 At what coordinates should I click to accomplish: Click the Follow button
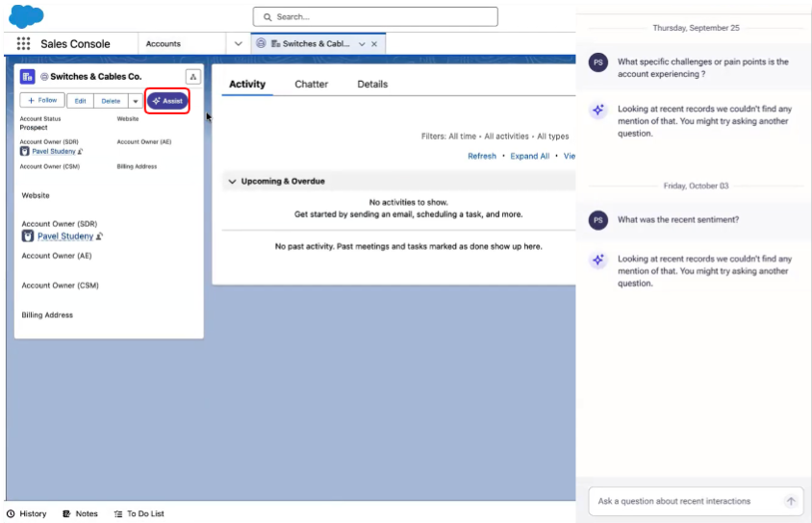(42, 100)
